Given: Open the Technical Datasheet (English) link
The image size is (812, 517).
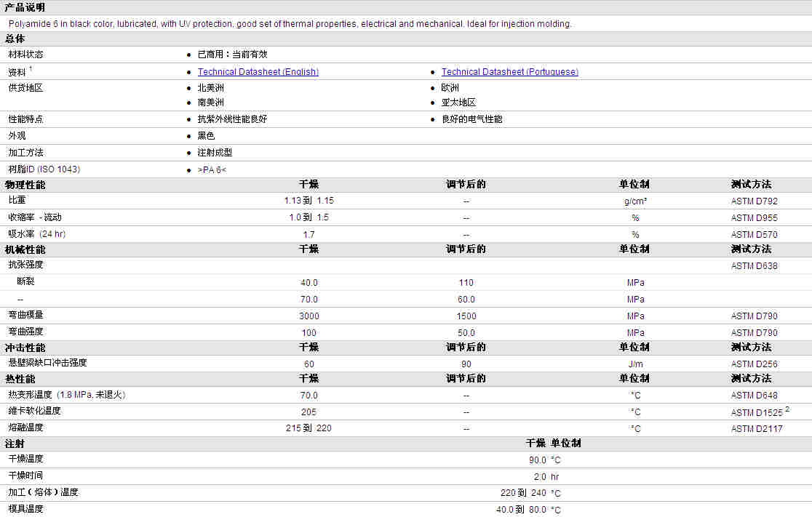Looking at the screenshot, I should [258, 72].
